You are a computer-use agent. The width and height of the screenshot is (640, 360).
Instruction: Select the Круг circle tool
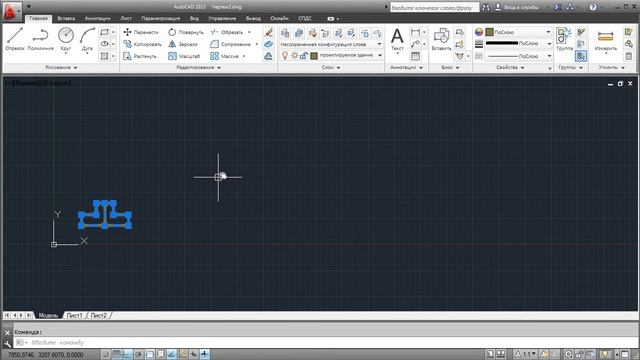(66, 39)
